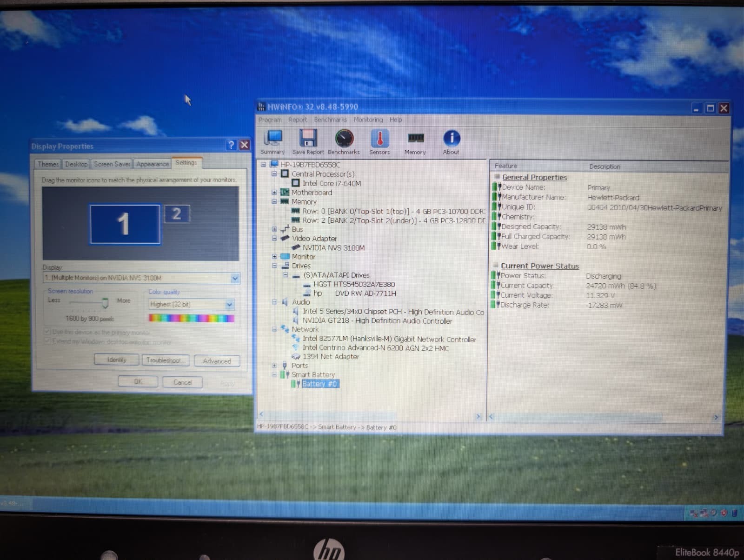The image size is (744, 560).
Task: Open the Color quality dropdown
Action: (x=229, y=305)
